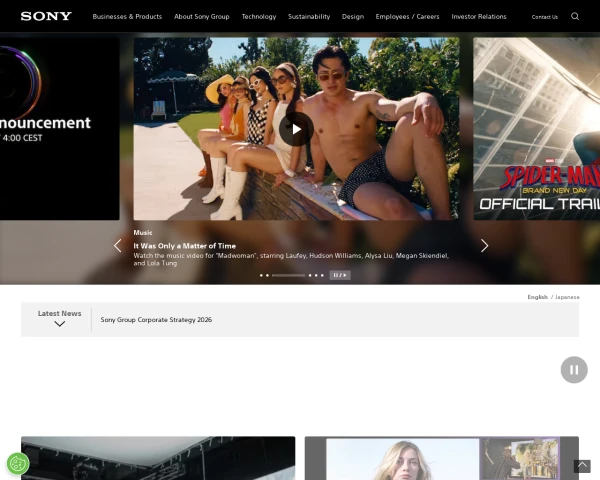
Task: Open the announcement slide on the left
Action: [x=60, y=129]
